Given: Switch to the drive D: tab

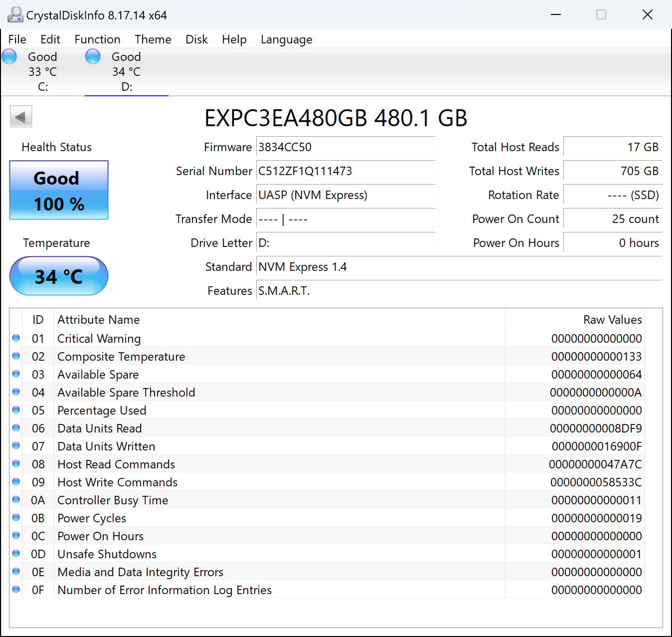Looking at the screenshot, I should pyautogui.click(x=126, y=71).
